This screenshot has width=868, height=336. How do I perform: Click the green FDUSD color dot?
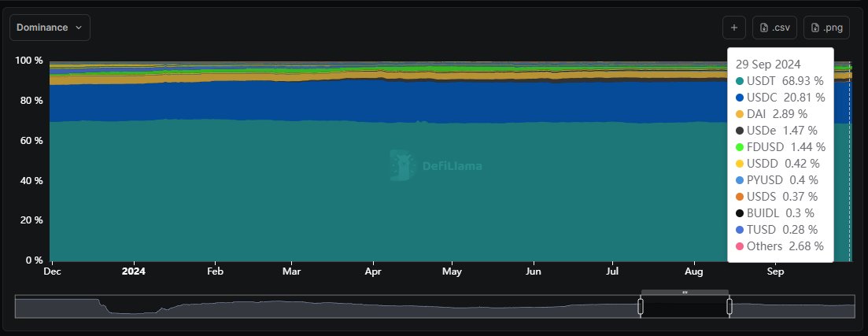(x=740, y=147)
